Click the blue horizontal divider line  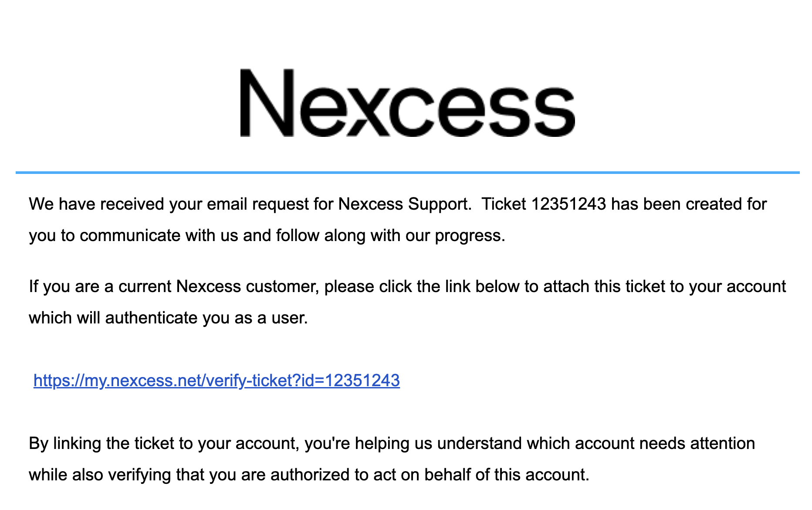(407, 173)
